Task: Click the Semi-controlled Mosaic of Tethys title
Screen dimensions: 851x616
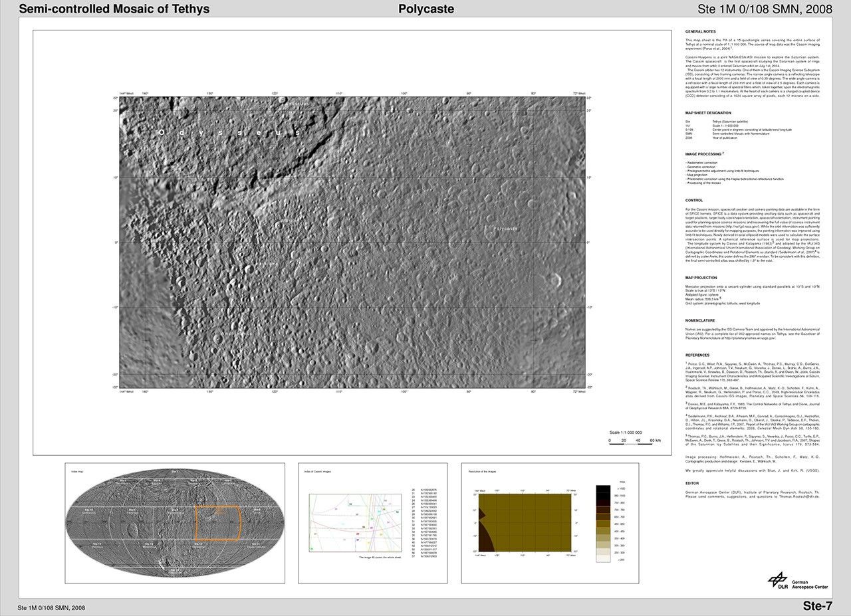Action: click(114, 9)
